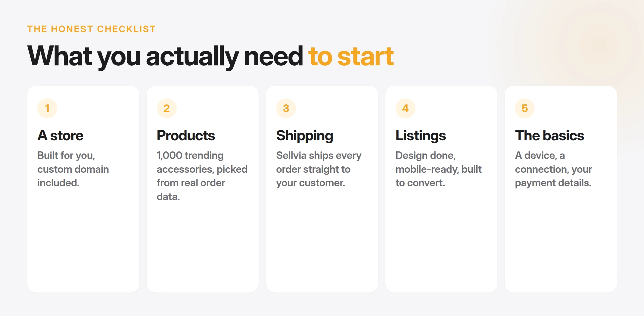The height and width of the screenshot is (316, 644).
Task: Select the 'Shipping' card heading
Action: tap(305, 136)
